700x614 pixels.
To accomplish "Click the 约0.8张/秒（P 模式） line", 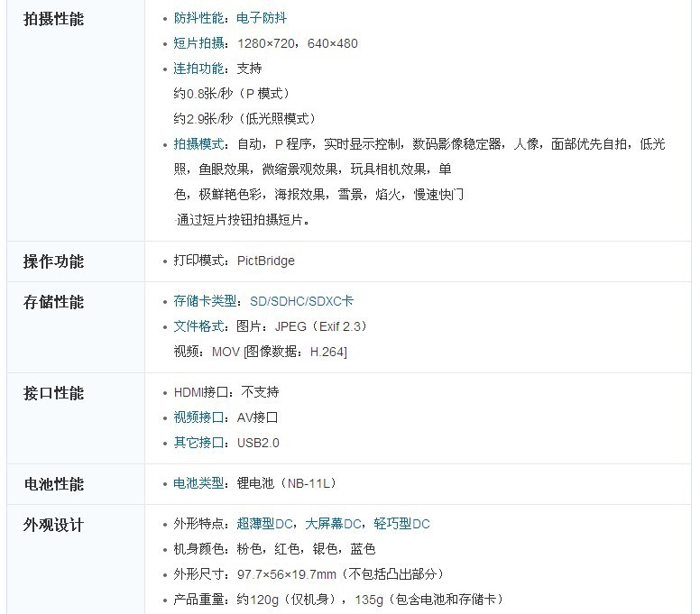I will pyautogui.click(x=232, y=94).
